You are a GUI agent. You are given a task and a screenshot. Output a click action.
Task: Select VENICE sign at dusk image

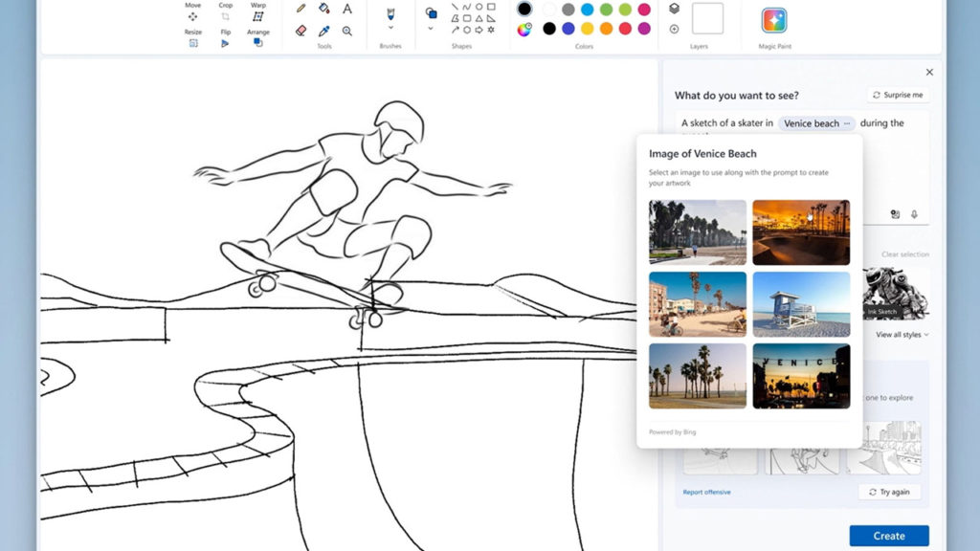point(801,376)
